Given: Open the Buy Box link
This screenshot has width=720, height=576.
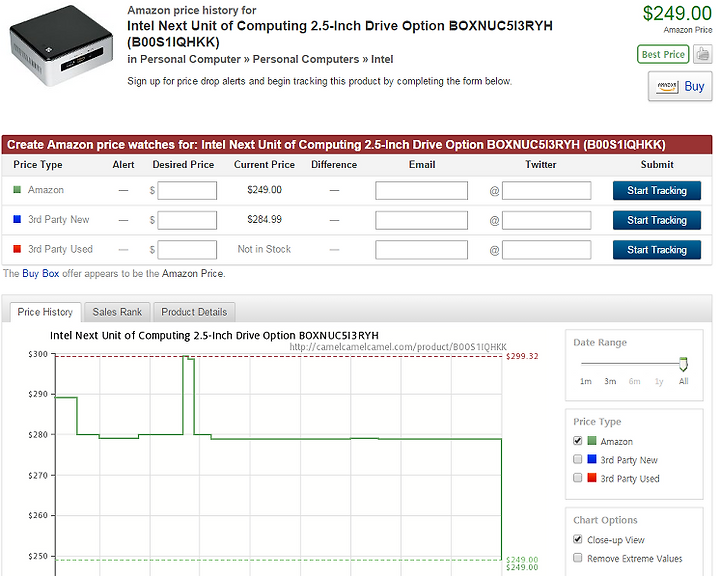Looking at the screenshot, I should [40, 273].
